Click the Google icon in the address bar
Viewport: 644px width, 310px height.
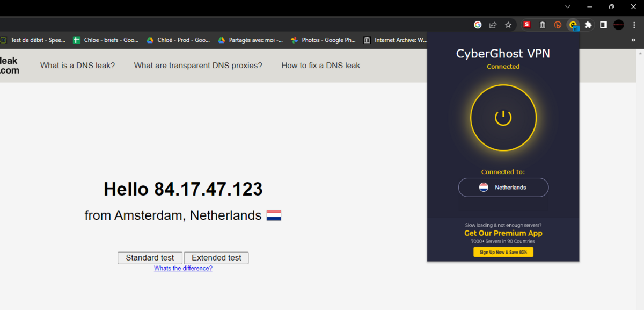pos(478,25)
